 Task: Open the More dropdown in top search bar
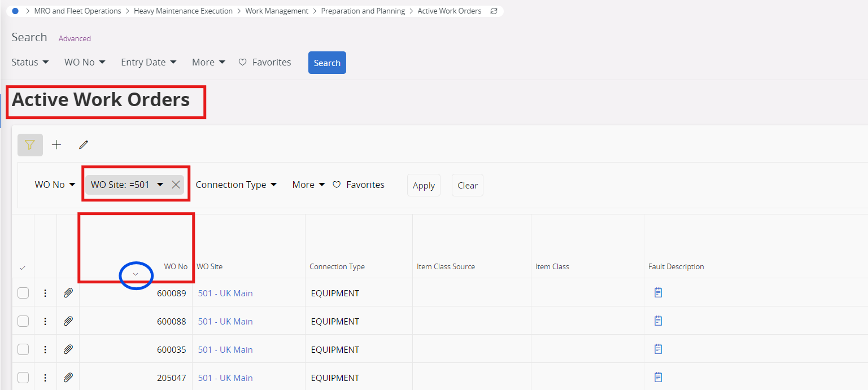[x=208, y=62]
